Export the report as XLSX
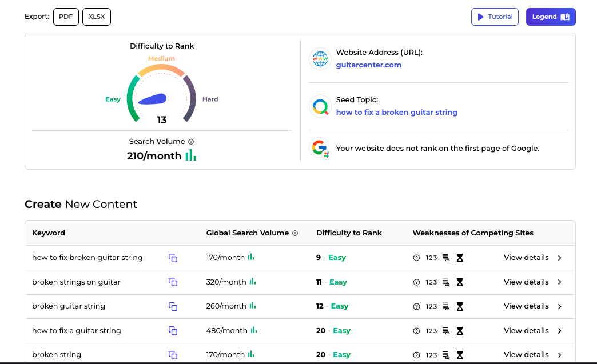This screenshot has width=597, height=364. pos(96,17)
